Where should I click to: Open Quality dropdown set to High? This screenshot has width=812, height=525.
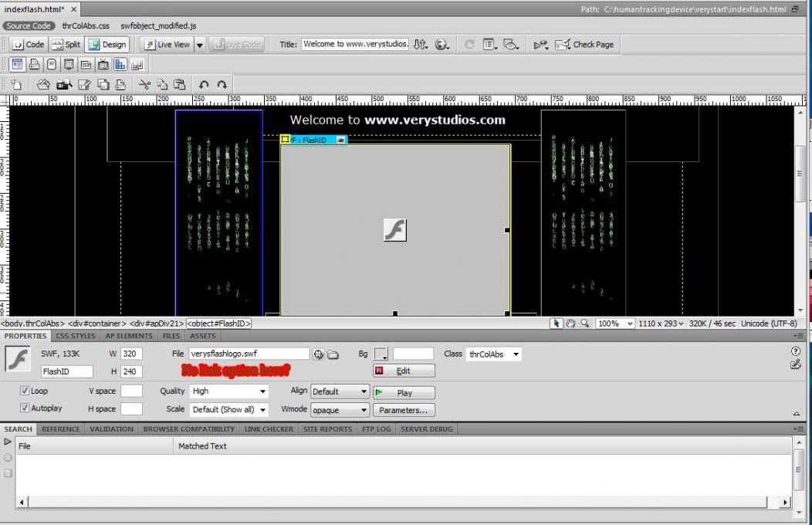229,391
